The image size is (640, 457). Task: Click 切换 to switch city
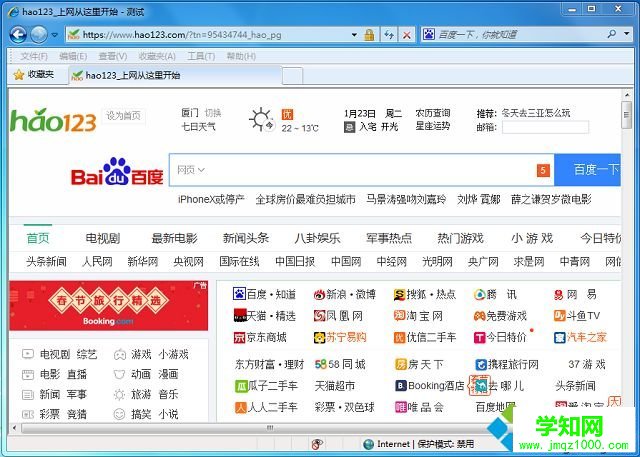pos(213,113)
